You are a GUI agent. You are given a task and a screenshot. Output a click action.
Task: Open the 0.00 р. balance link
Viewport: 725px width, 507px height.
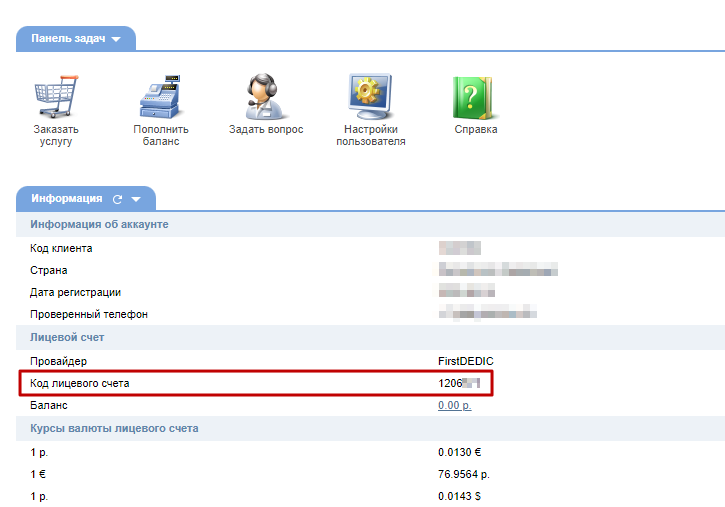(x=454, y=405)
